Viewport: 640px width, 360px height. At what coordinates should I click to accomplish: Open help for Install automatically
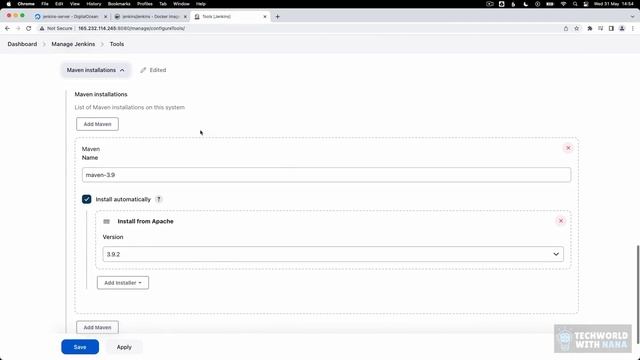(x=159, y=199)
